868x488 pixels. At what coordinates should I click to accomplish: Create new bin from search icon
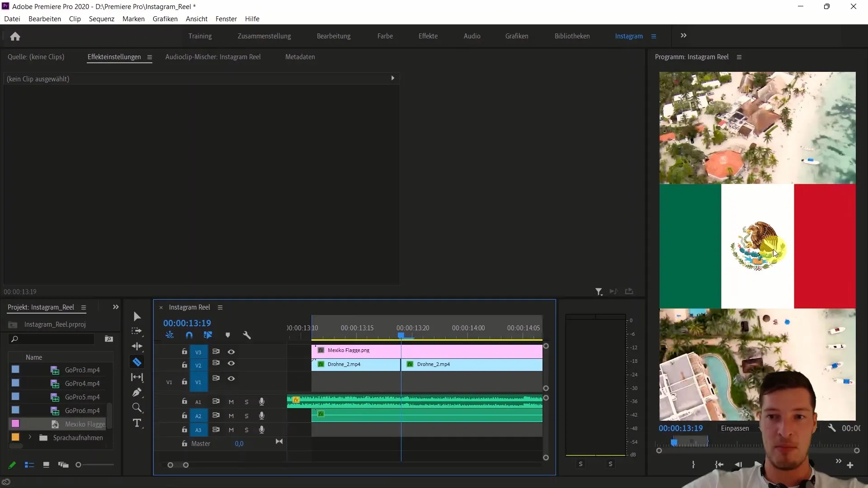click(x=109, y=339)
